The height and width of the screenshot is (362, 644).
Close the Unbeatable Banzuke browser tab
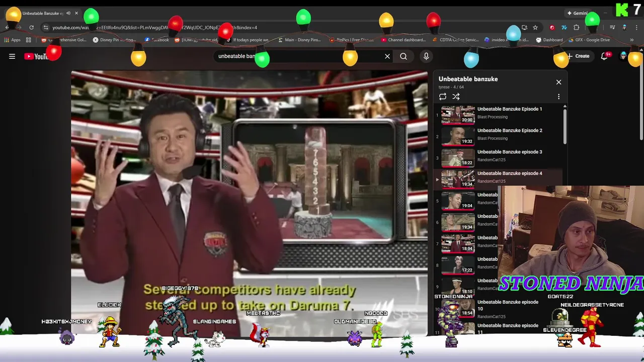pyautogui.click(x=76, y=13)
